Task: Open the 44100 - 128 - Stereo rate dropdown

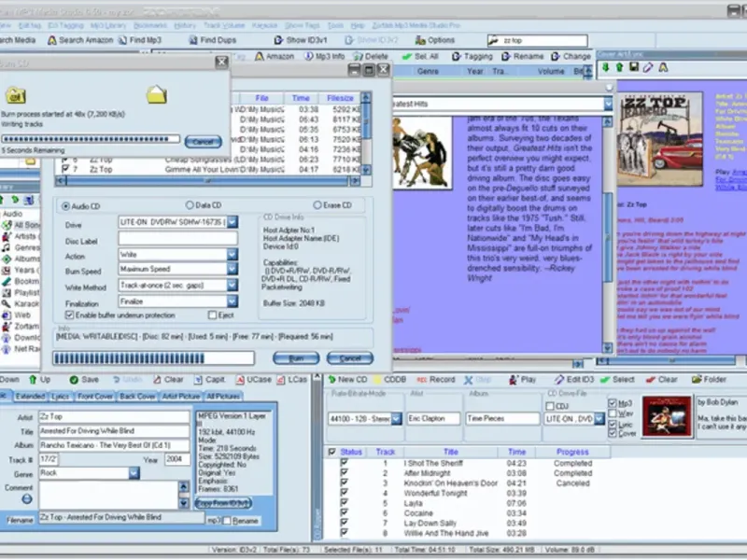Action: (x=396, y=419)
